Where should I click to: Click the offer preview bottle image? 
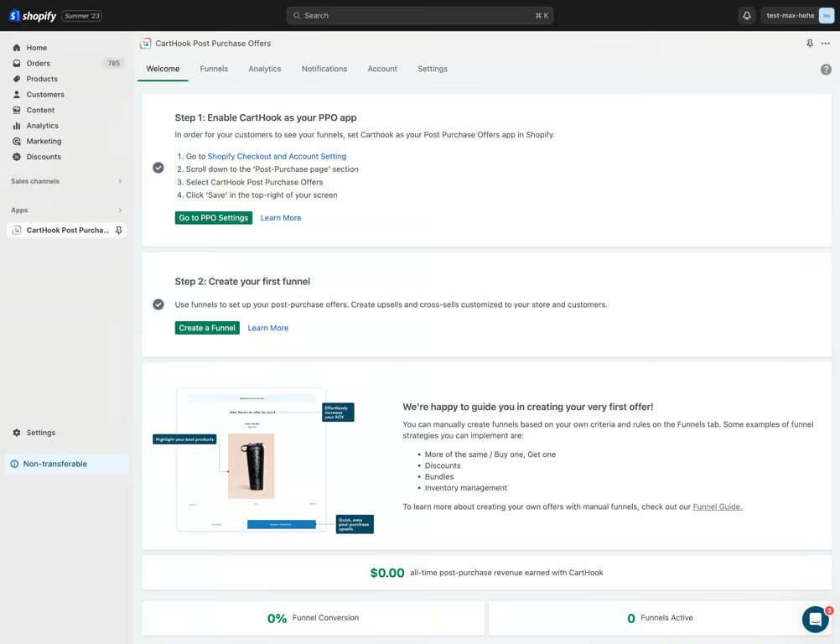pyautogui.click(x=251, y=466)
